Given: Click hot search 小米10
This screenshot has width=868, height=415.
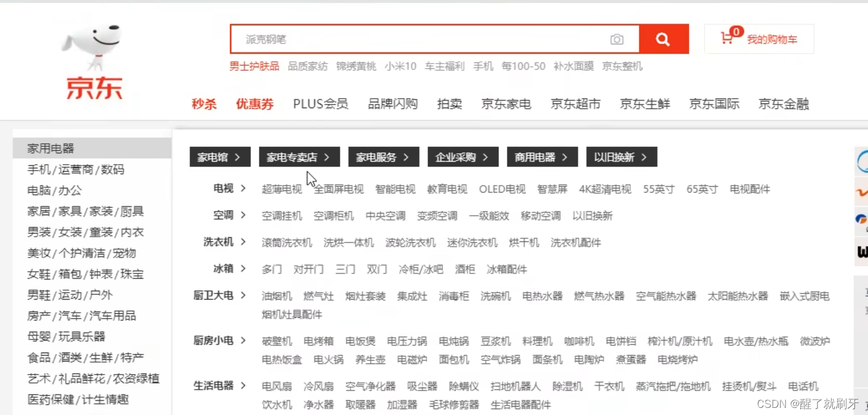Looking at the screenshot, I should click(x=400, y=66).
